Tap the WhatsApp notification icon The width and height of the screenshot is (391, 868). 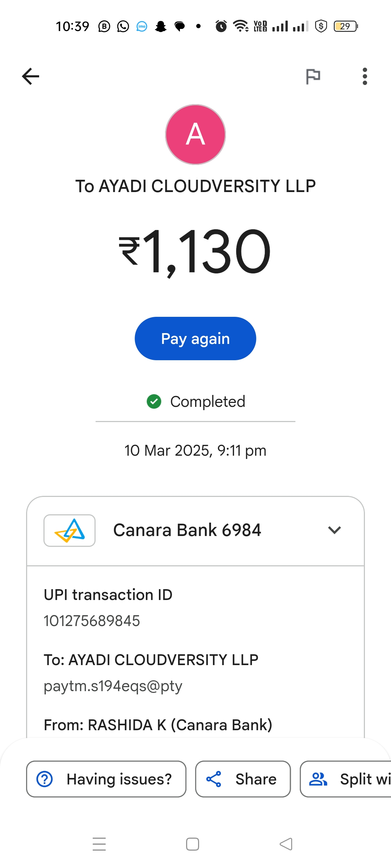pos(123,26)
